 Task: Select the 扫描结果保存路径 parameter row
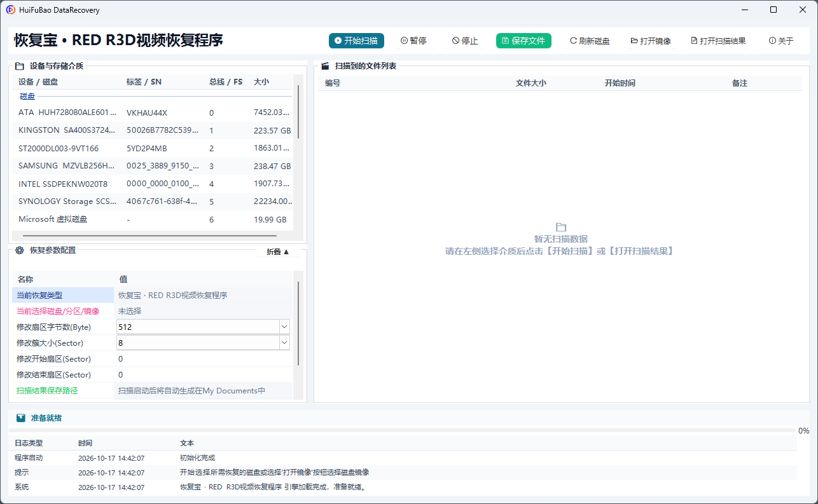153,390
